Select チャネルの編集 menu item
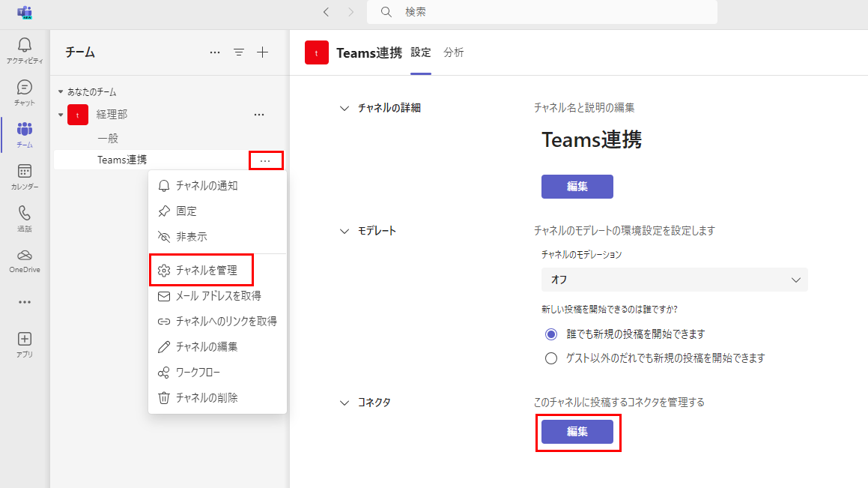The image size is (868, 488). (x=217, y=347)
